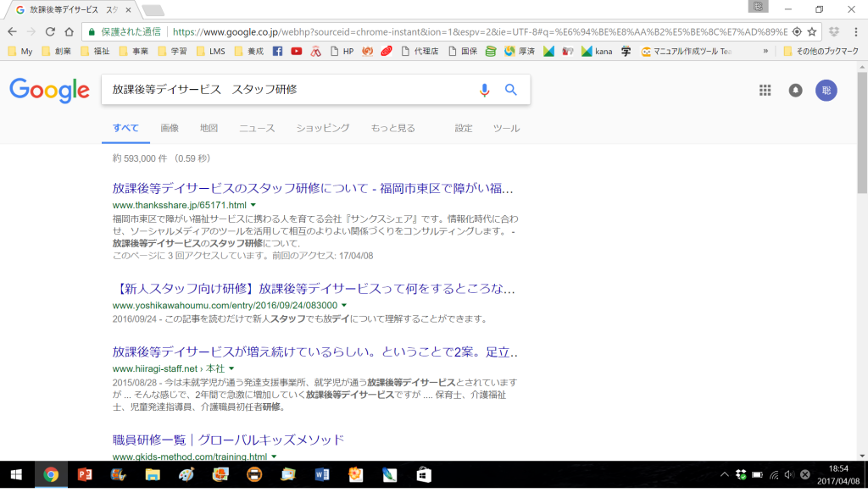The image size is (868, 498).
Task: Open the 放課後等デイサービスのスタッフ研修について result
Action: pyautogui.click(x=313, y=189)
